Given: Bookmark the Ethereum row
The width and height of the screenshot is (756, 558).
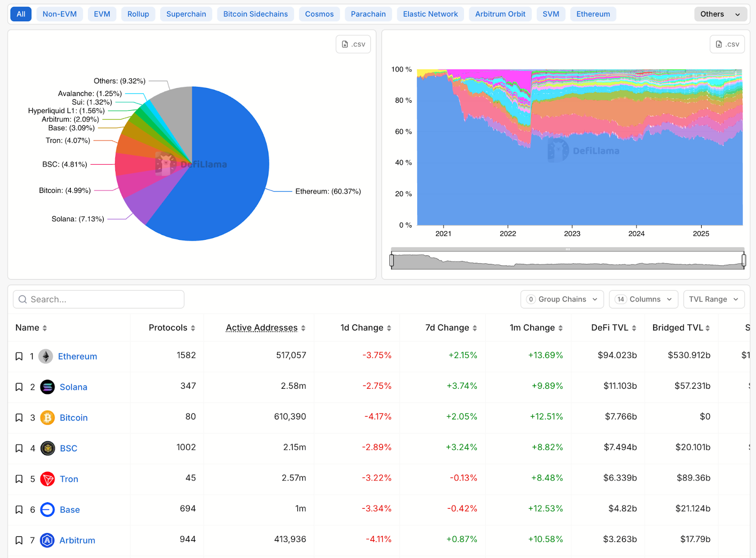Looking at the screenshot, I should coord(19,356).
